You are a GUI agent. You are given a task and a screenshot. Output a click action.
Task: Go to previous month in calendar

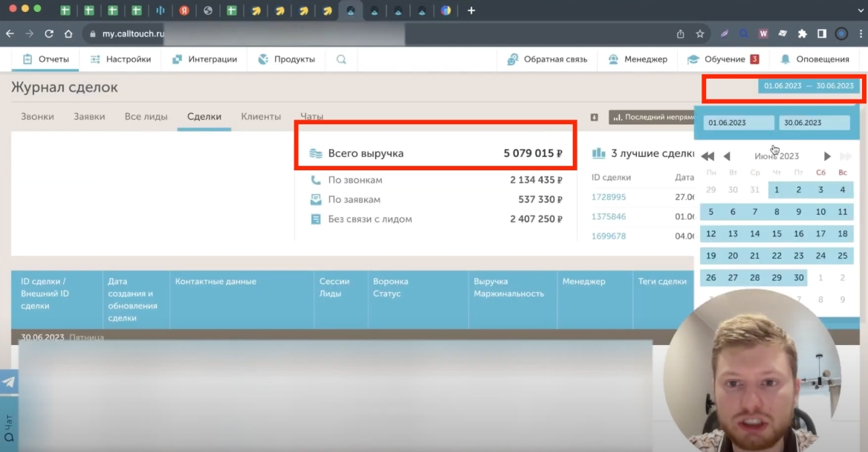coord(727,156)
